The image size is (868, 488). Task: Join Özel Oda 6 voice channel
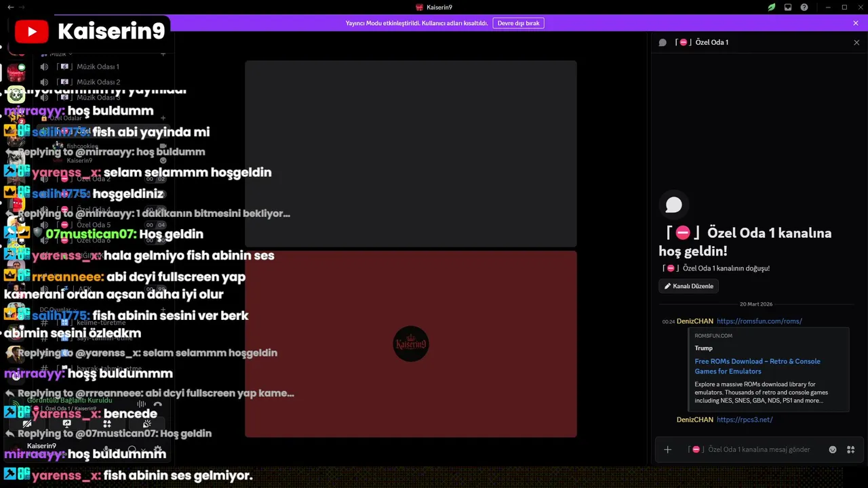[102, 241]
